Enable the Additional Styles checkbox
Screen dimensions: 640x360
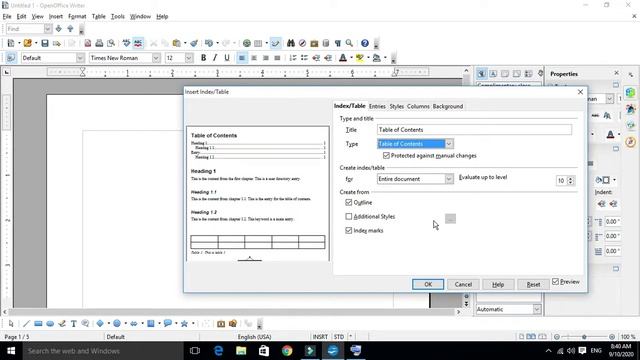pos(349,216)
